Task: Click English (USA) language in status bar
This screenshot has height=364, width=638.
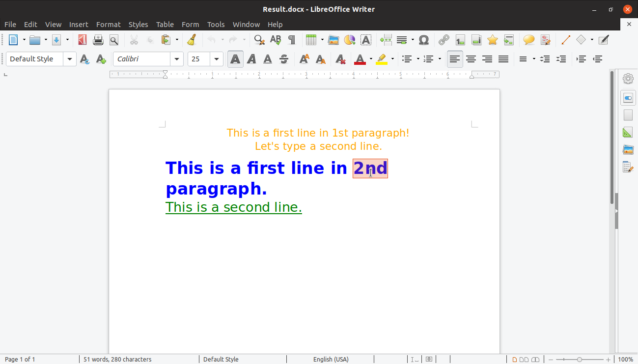Action: (331, 359)
